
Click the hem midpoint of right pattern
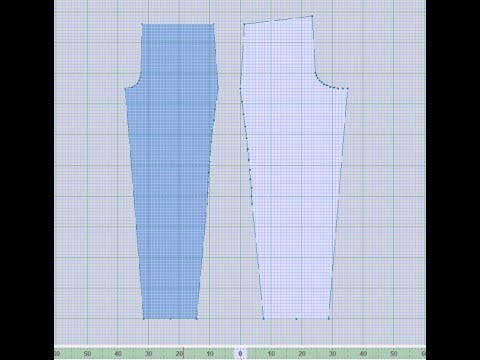(296, 319)
